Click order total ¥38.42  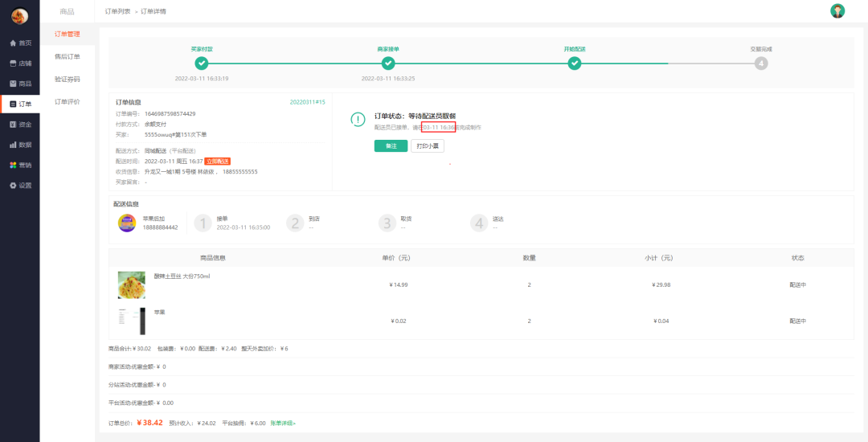pos(150,423)
